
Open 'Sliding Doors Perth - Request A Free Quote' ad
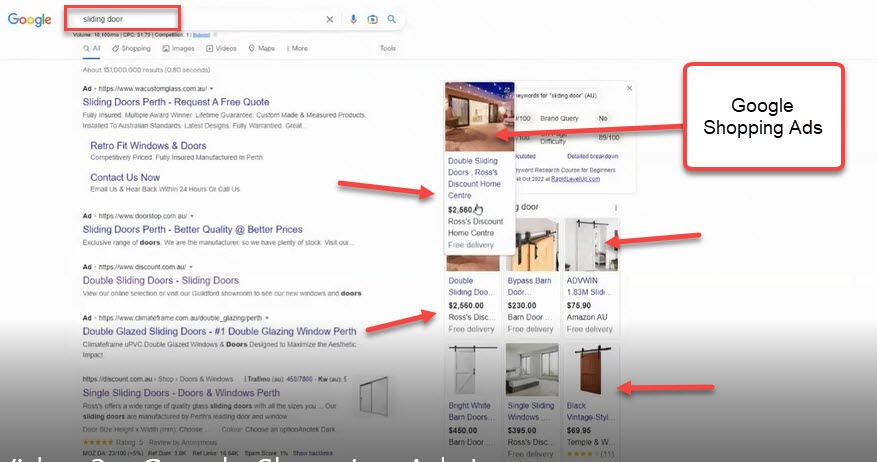[176, 102]
